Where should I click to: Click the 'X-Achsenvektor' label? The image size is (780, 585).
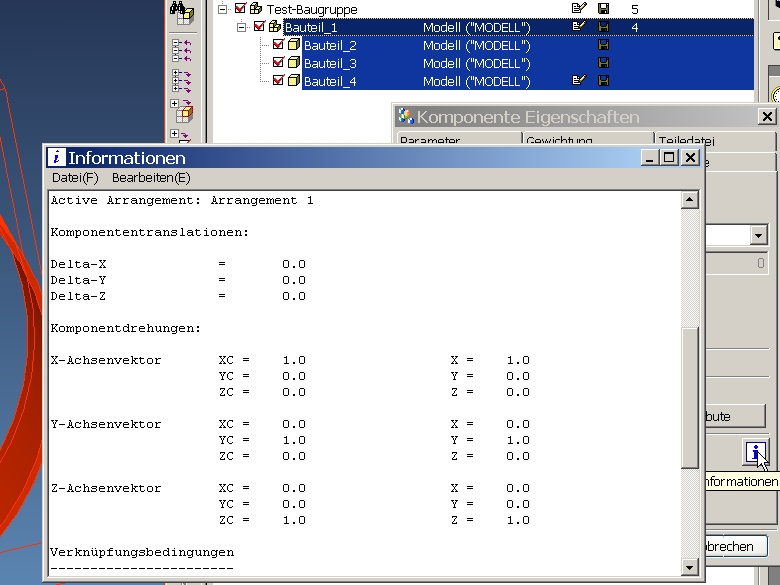[x=106, y=360]
